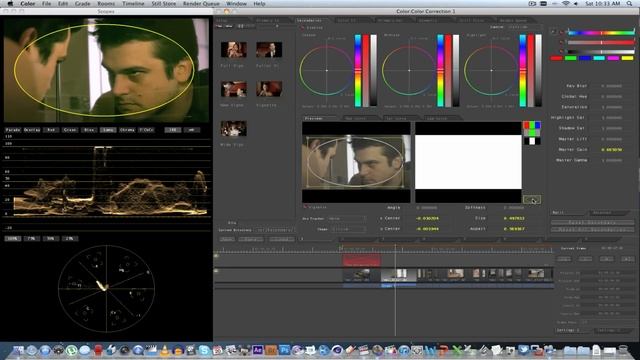Open the Use Tracker dropdown
The image size is (640, 360).
pyautogui.click(x=347, y=218)
